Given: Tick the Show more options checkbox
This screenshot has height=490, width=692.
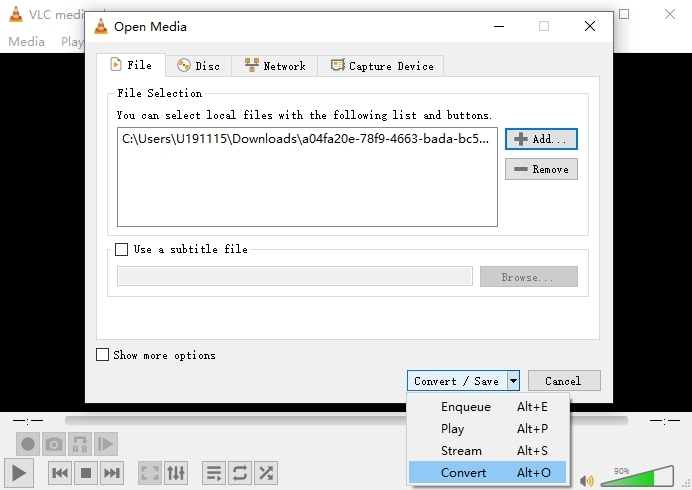Looking at the screenshot, I should (102, 354).
